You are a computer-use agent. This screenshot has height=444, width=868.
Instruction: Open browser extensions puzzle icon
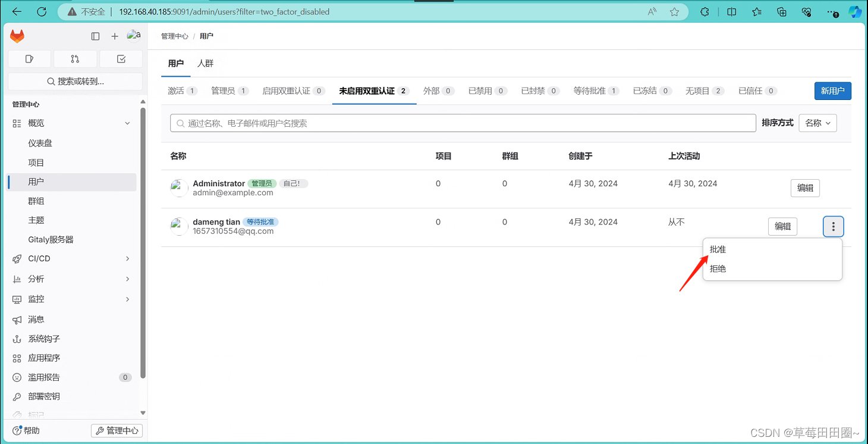(705, 12)
